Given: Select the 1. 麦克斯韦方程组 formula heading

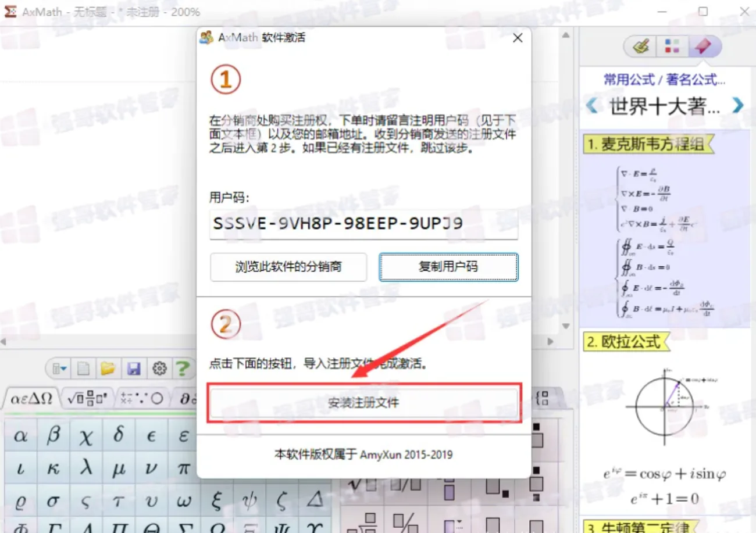Looking at the screenshot, I should (x=649, y=144).
